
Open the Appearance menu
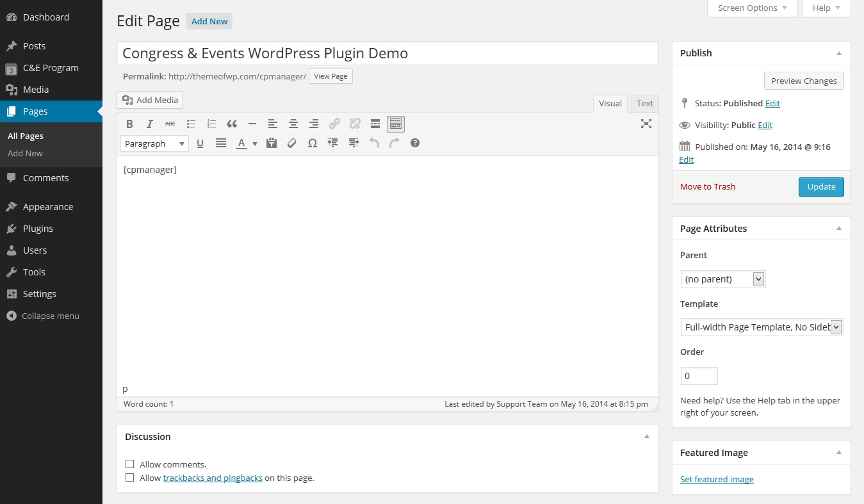pyautogui.click(x=51, y=207)
